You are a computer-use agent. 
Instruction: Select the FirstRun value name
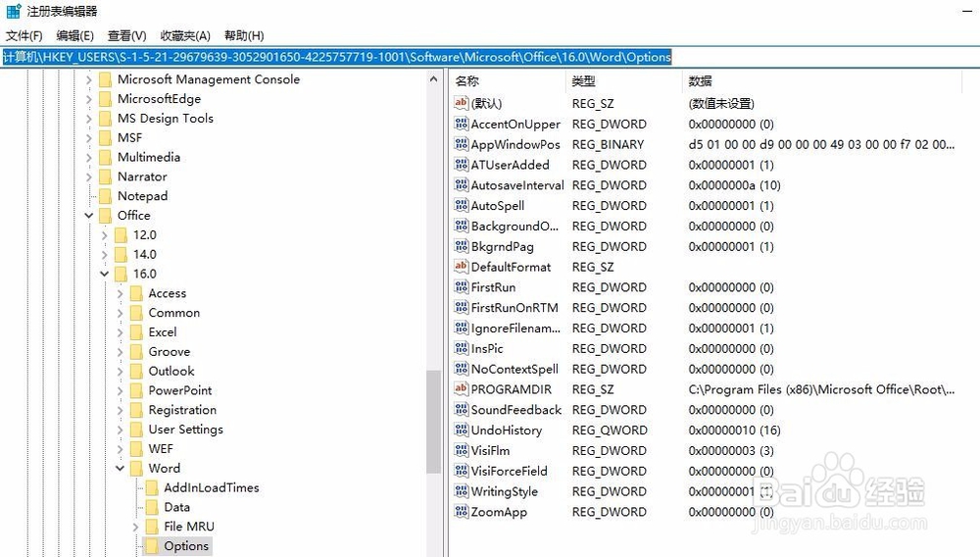[493, 287]
